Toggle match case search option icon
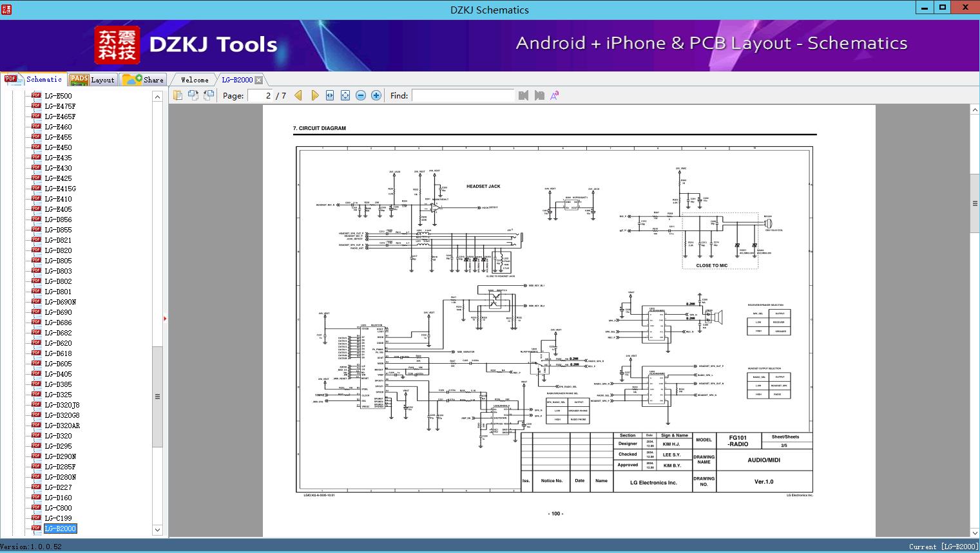980x553 pixels. point(554,95)
